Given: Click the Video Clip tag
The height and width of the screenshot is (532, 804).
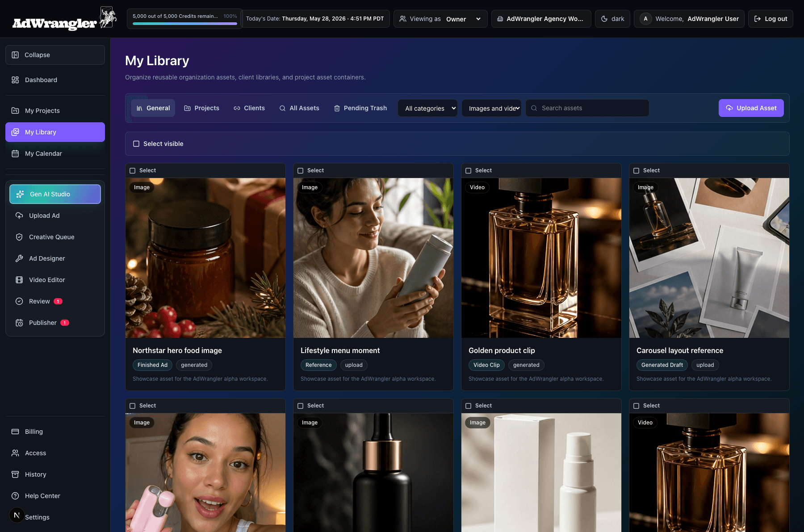Looking at the screenshot, I should pyautogui.click(x=486, y=365).
